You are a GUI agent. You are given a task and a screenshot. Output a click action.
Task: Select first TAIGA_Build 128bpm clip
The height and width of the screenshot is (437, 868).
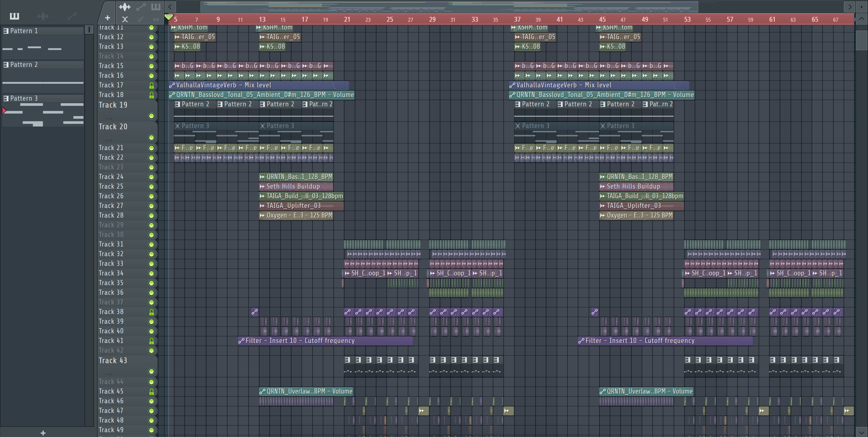pyautogui.click(x=301, y=196)
